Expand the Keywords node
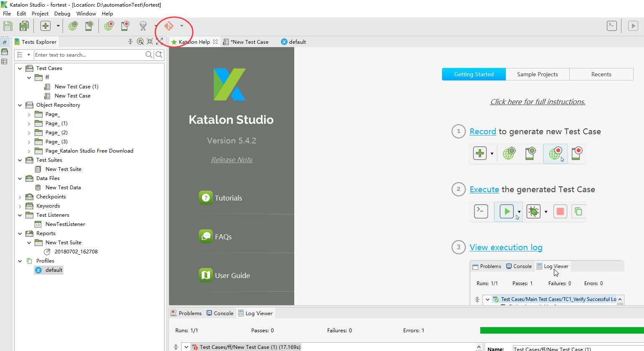The image size is (644, 351). 20,206
